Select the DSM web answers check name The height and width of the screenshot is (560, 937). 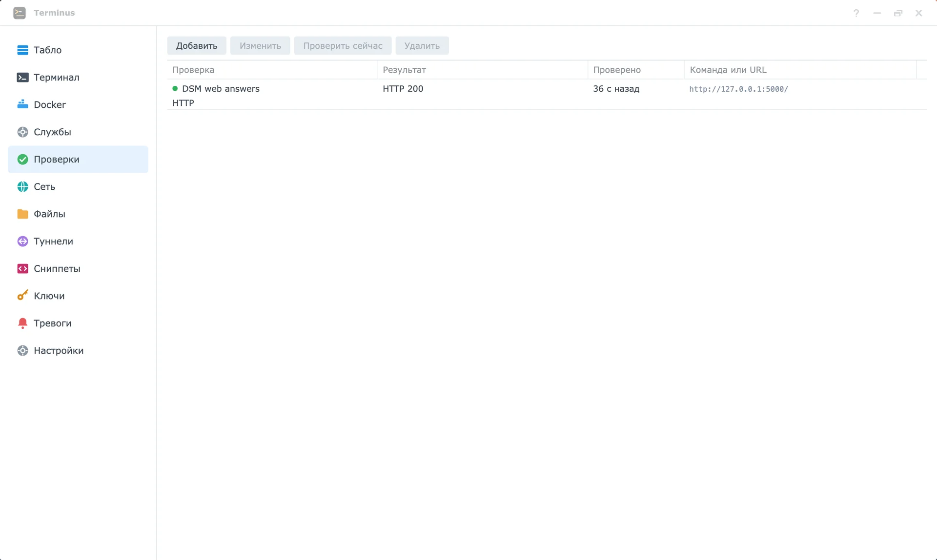click(x=221, y=89)
